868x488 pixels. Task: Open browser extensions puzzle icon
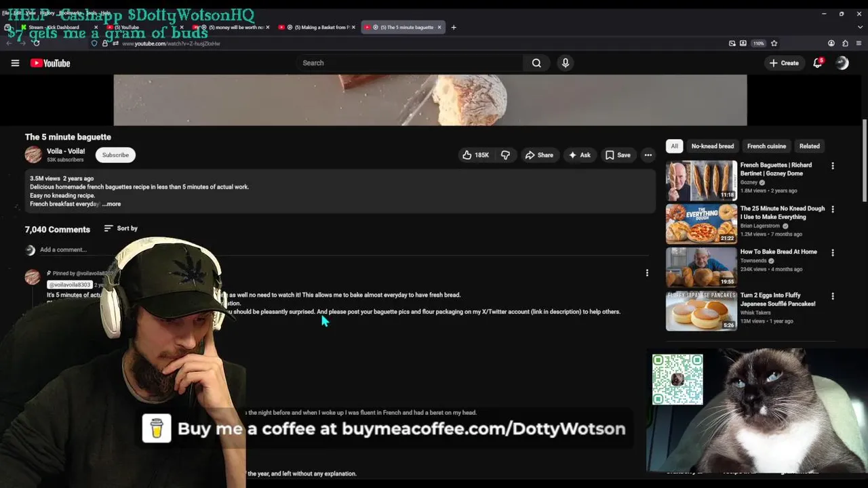pos(845,43)
